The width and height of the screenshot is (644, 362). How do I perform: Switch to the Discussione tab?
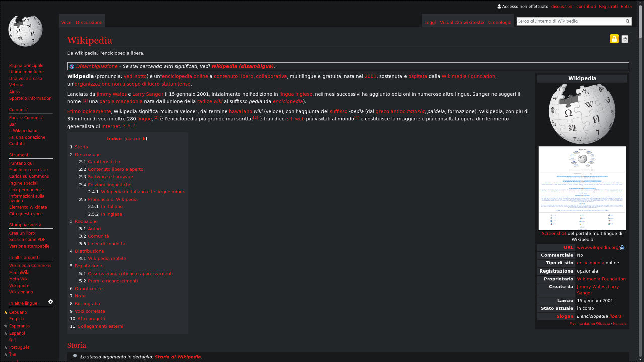pos(89,22)
